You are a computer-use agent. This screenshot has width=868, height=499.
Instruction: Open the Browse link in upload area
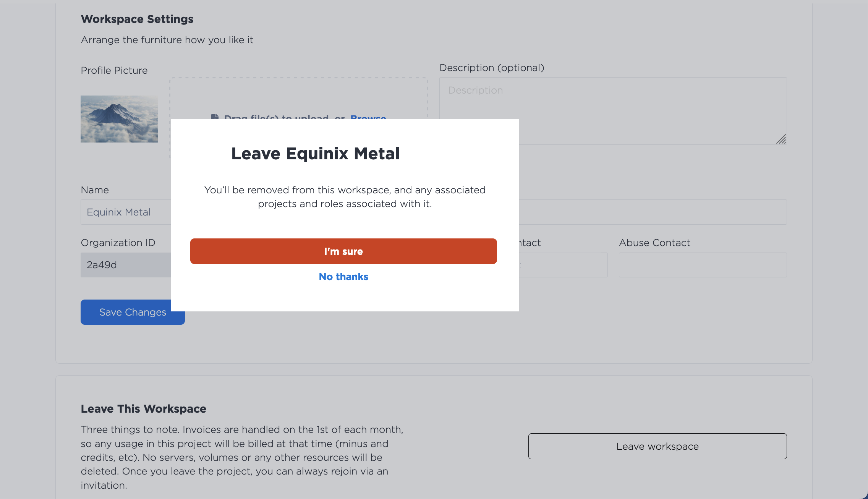coord(368,117)
